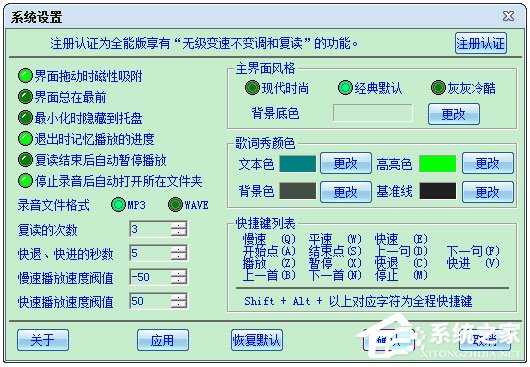
Task: Click the 注册认证 button
Action: pyautogui.click(x=481, y=43)
